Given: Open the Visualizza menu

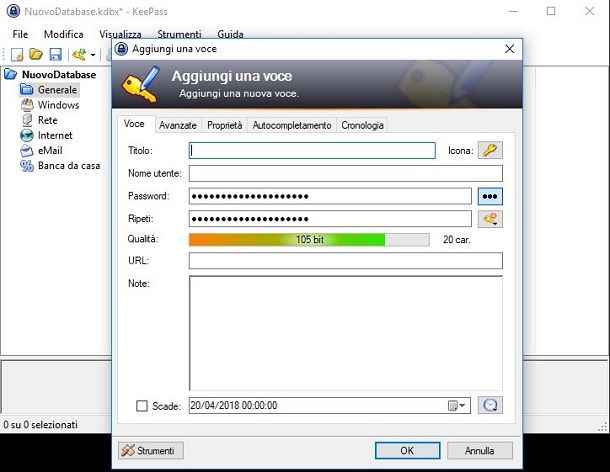Looking at the screenshot, I should coord(120,34).
